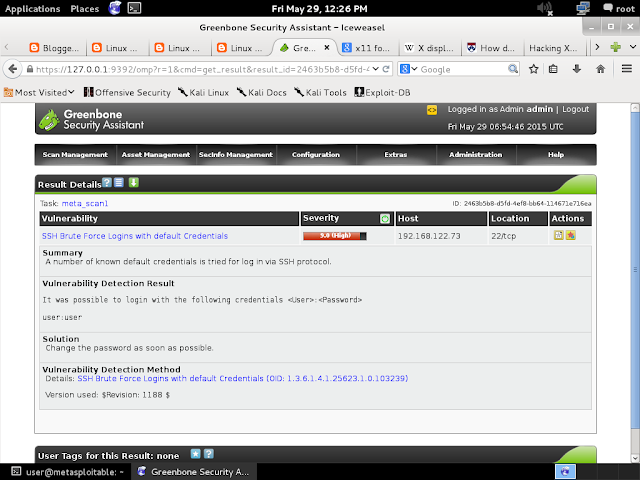
Task: Switch to the Hacking X... tab
Action: [553, 48]
